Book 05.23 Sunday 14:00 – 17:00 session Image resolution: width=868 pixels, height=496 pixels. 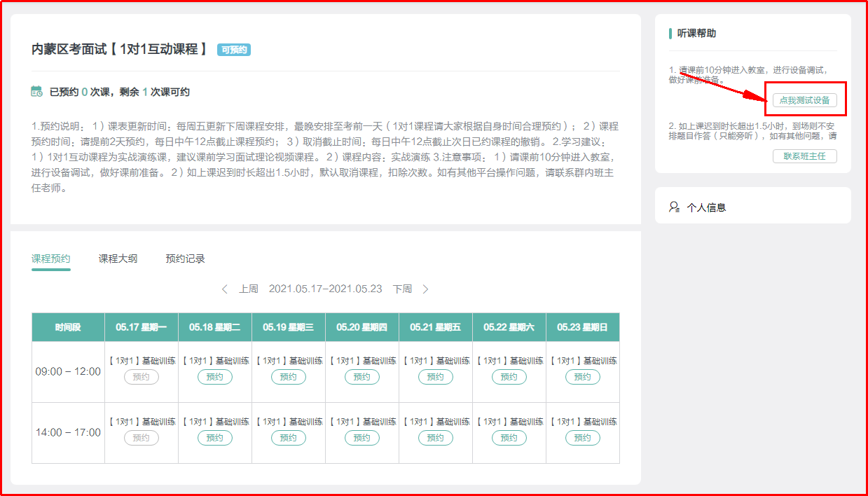point(583,438)
